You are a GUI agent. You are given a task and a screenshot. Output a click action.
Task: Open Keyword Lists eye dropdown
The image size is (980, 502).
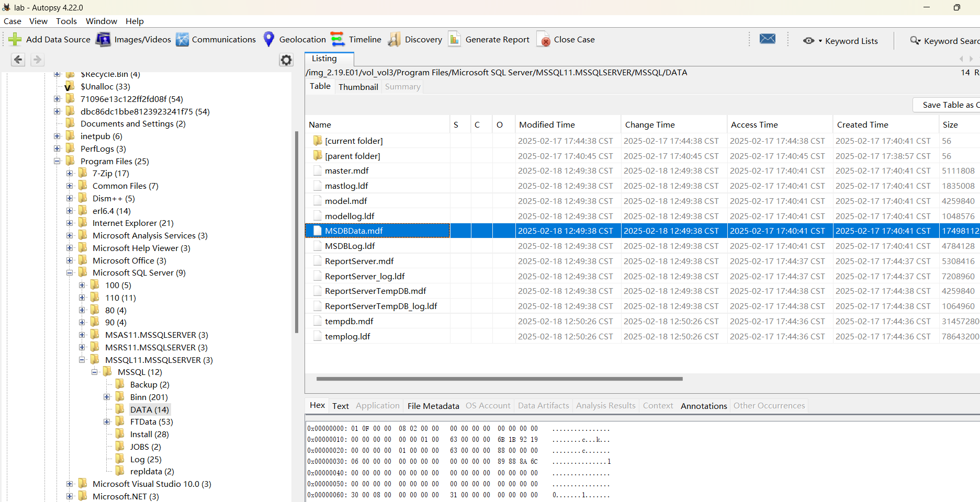coord(813,41)
